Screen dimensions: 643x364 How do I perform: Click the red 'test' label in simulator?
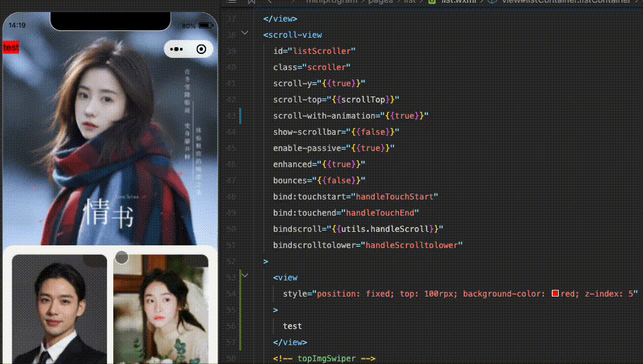pos(11,48)
